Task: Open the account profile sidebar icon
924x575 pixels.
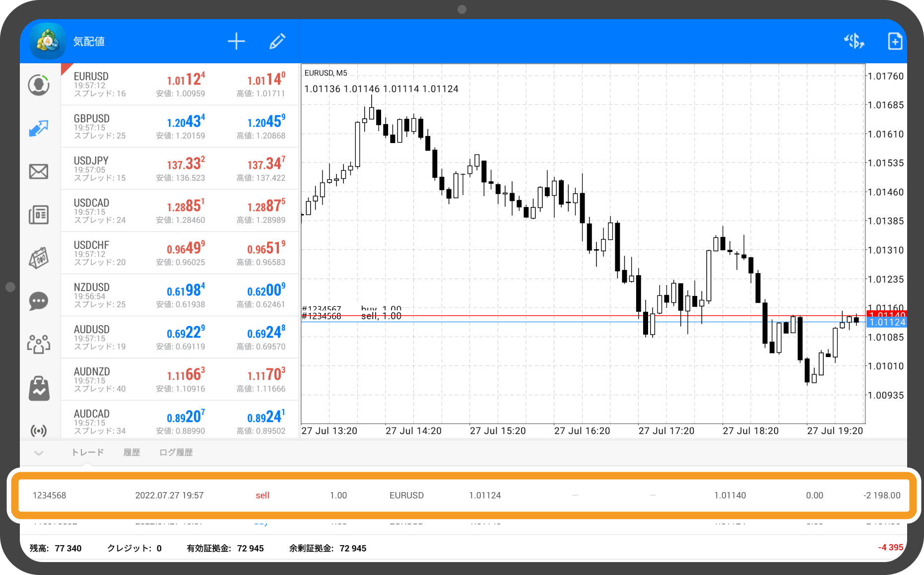Action: tap(39, 85)
